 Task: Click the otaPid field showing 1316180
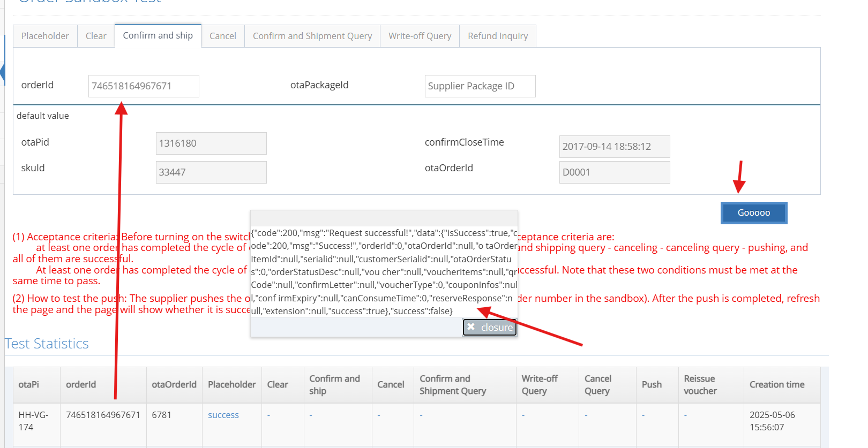pyautogui.click(x=211, y=143)
